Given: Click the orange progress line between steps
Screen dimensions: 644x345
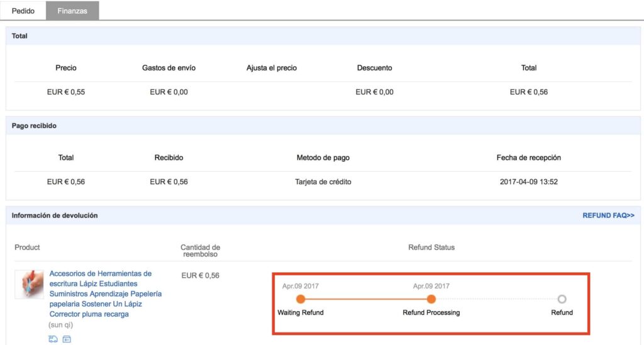Looking at the screenshot, I should 366,299.
